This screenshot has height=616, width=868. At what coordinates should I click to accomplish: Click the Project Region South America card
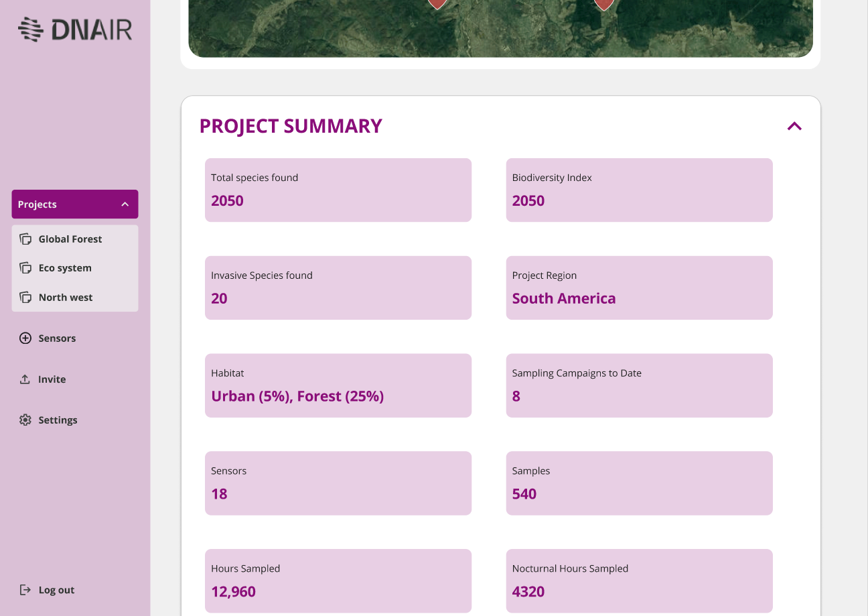coord(639,288)
